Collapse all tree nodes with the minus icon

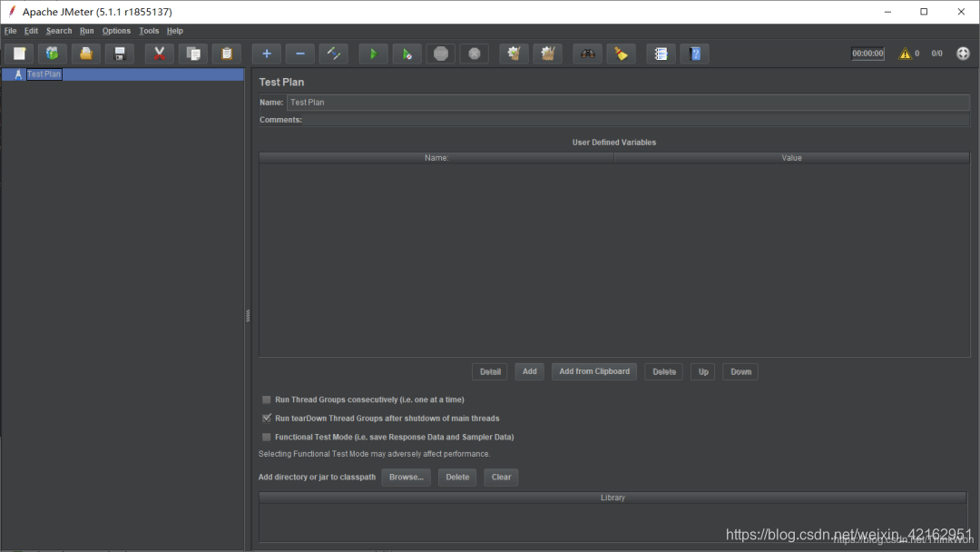click(300, 54)
